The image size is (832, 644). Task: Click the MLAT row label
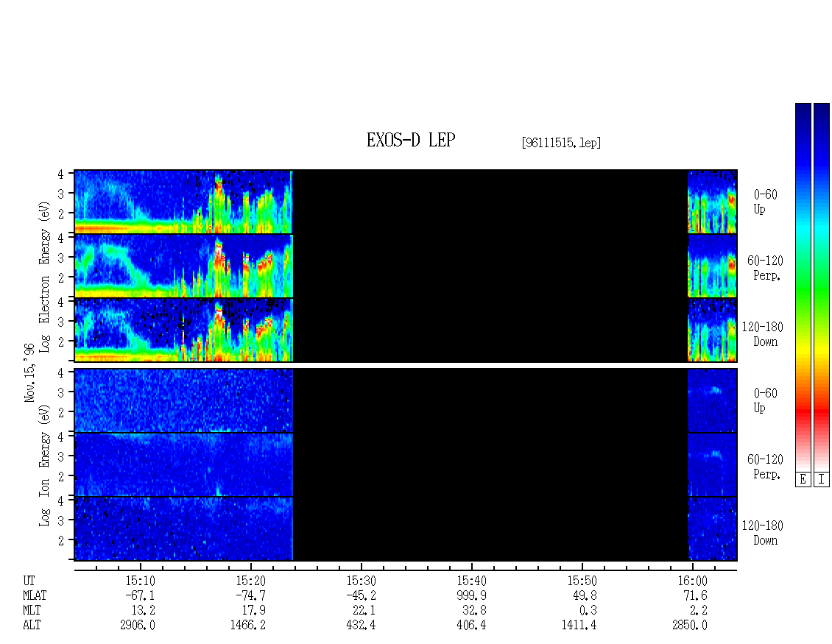pos(35,595)
